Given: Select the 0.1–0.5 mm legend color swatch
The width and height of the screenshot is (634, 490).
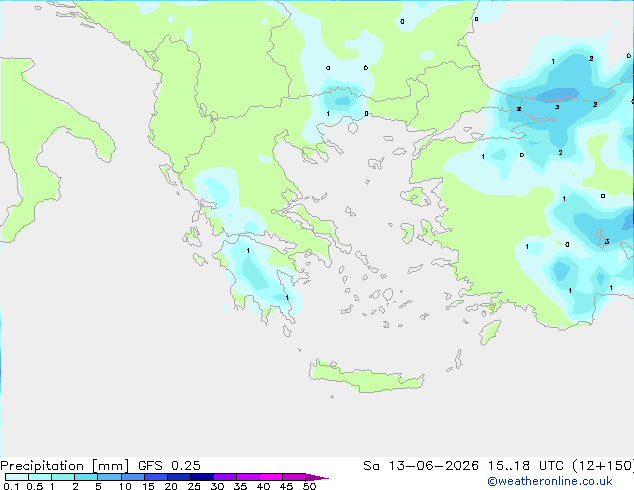Looking at the screenshot, I should tap(17, 477).
